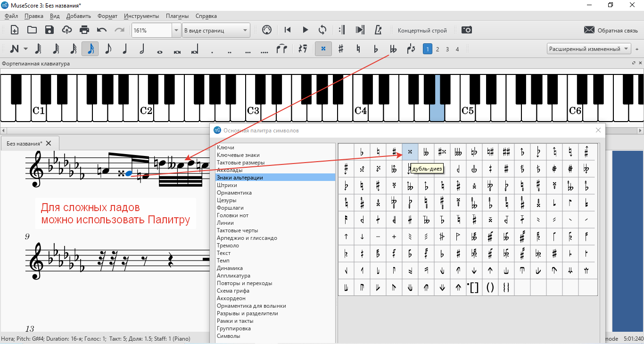
Task: Apply the sharp accidental from the toolbar
Action: tap(341, 49)
